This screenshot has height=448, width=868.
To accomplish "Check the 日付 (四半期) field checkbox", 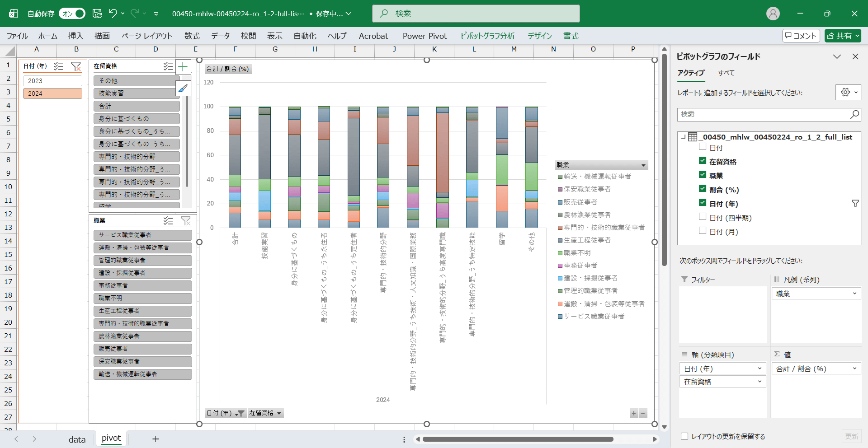I will click(703, 217).
